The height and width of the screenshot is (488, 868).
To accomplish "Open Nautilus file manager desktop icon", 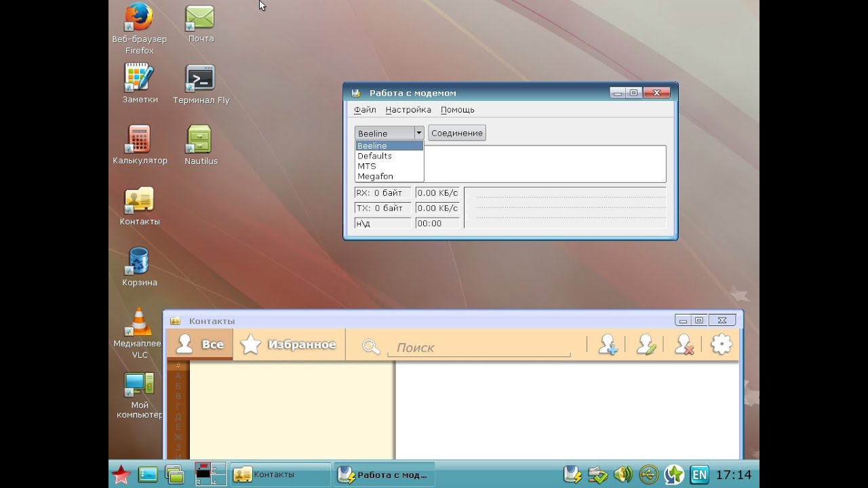I will pos(200,140).
